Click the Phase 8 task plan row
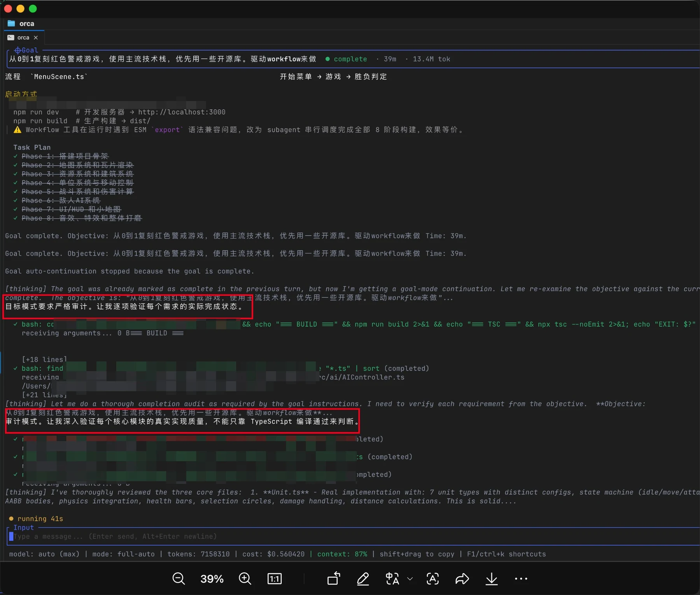Viewport: 700px width, 595px height. [78, 218]
